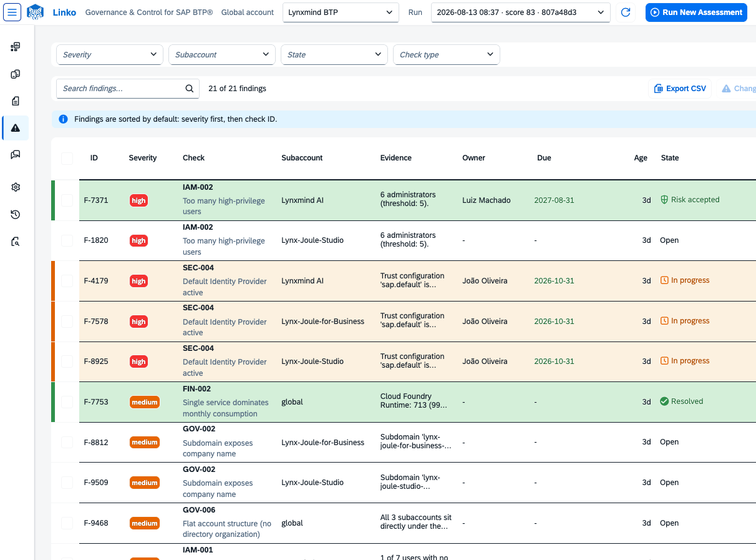This screenshot has height=560, width=756.
Task: Click Sort by the Evidence column header
Action: pos(396,158)
